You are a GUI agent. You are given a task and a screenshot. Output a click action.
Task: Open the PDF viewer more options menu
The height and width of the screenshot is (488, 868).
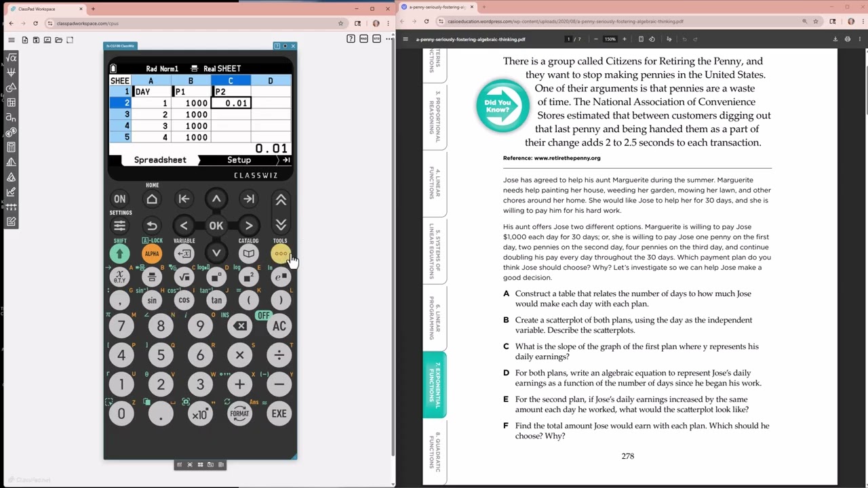pos(860,39)
